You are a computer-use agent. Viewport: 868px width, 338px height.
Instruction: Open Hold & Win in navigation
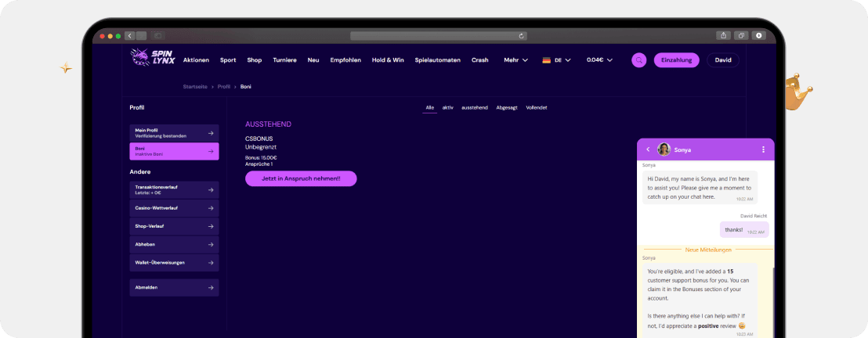388,60
